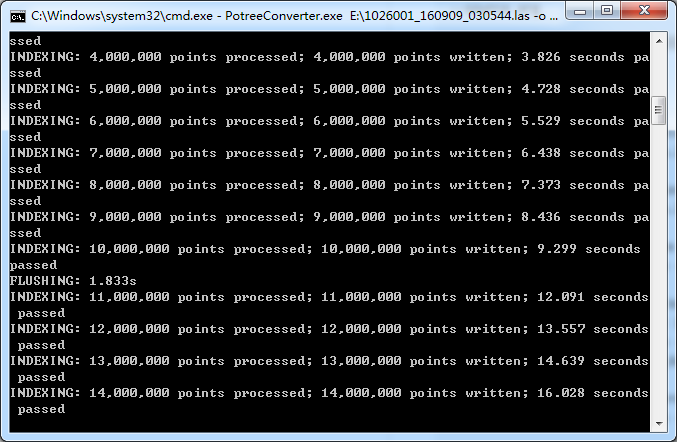The height and width of the screenshot is (442, 677).
Task: Click the vertical scrollbar thumb
Action: (x=659, y=110)
